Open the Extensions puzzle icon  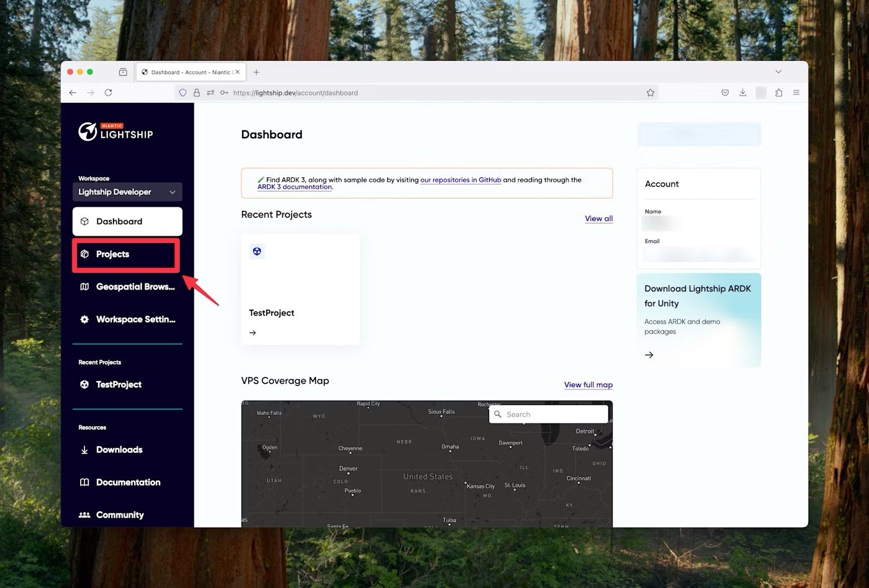[x=778, y=92]
